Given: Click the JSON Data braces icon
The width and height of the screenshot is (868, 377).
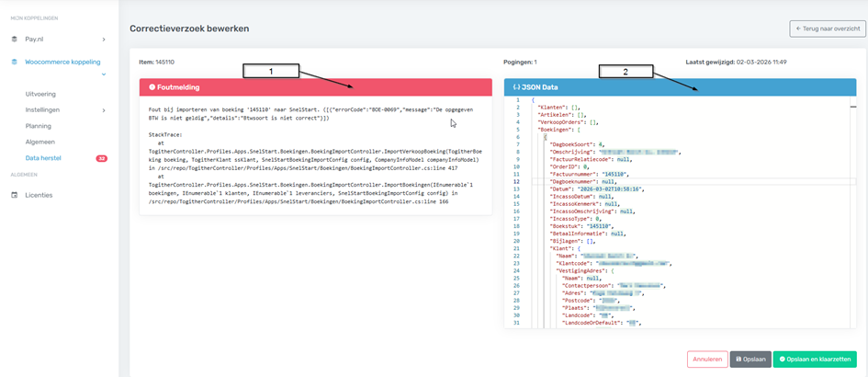Looking at the screenshot, I should tap(515, 87).
